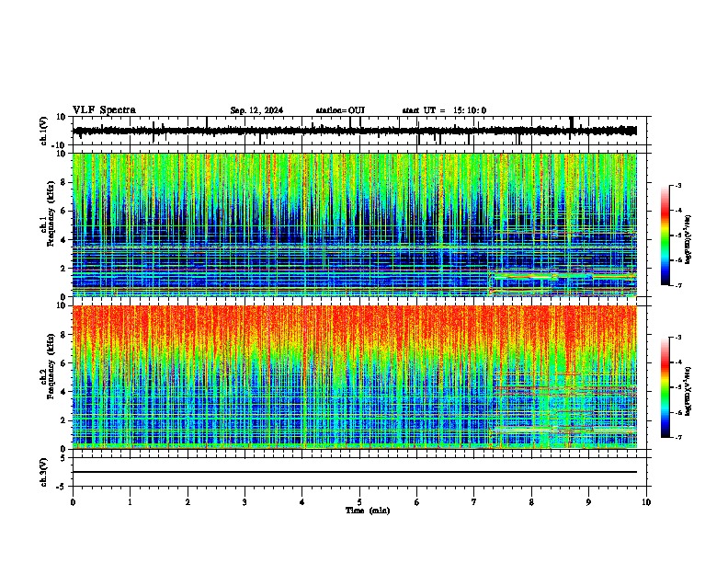Click the "station=OUI" header label

click(340, 110)
